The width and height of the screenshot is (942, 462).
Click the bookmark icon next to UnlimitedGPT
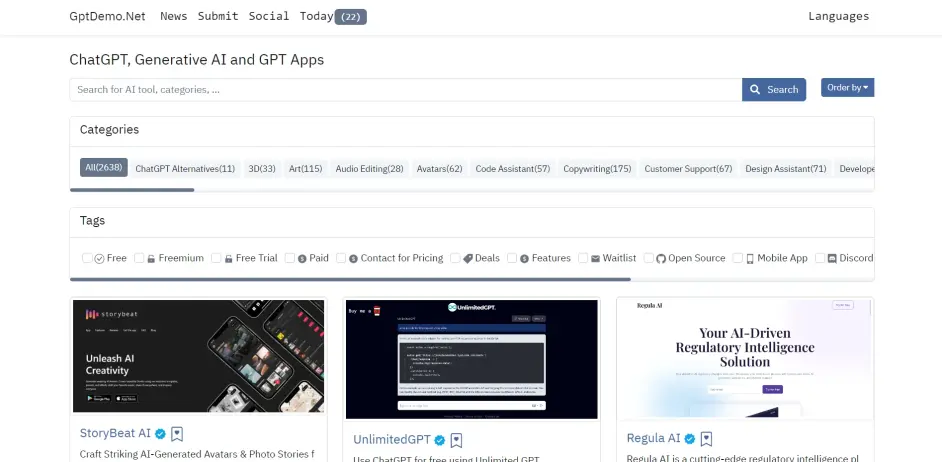(457, 440)
